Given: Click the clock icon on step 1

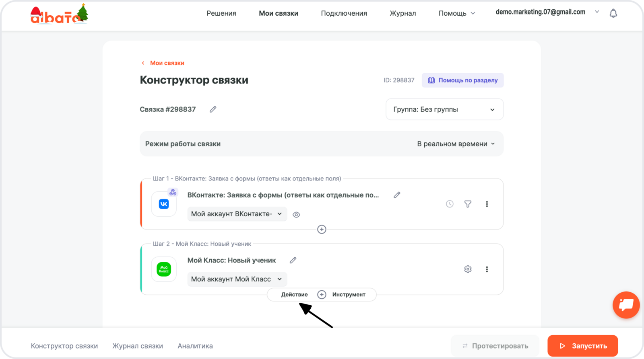Looking at the screenshot, I should (450, 204).
